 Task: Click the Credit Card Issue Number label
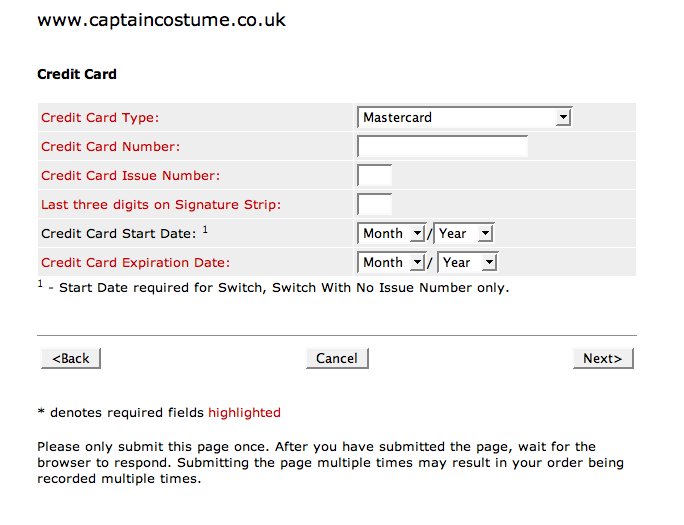130,176
